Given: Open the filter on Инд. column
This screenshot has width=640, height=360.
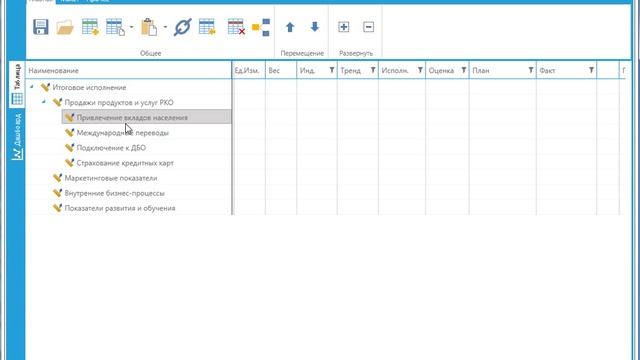Looking at the screenshot, I should (x=332, y=70).
